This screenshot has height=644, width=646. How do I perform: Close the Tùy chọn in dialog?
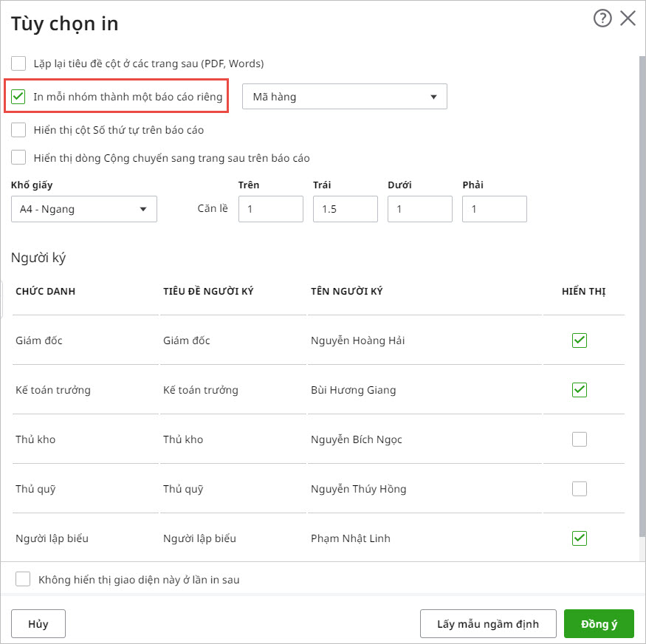pyautogui.click(x=628, y=18)
